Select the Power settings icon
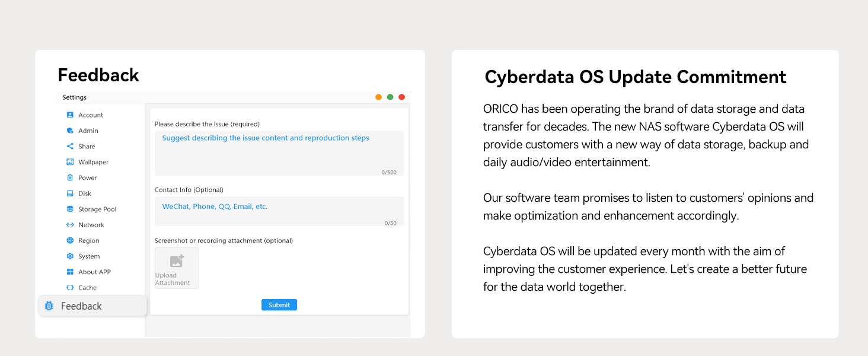Viewport: 868px width, 356px height. point(69,177)
